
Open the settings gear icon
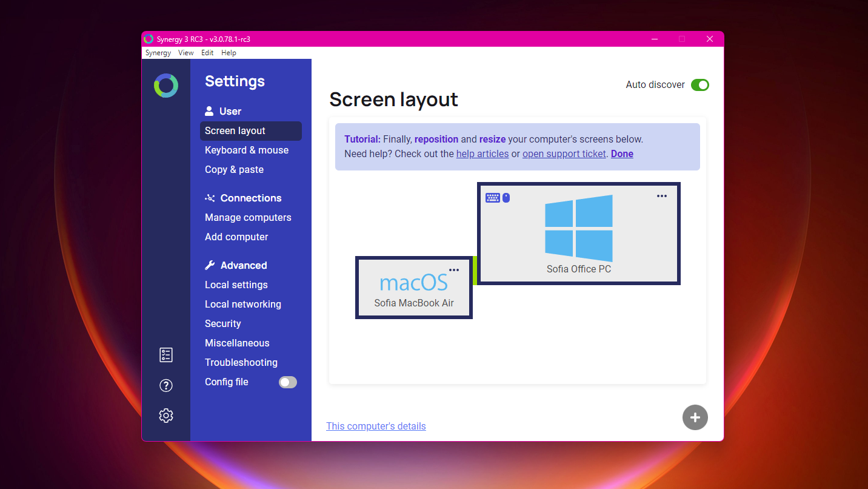(166, 416)
